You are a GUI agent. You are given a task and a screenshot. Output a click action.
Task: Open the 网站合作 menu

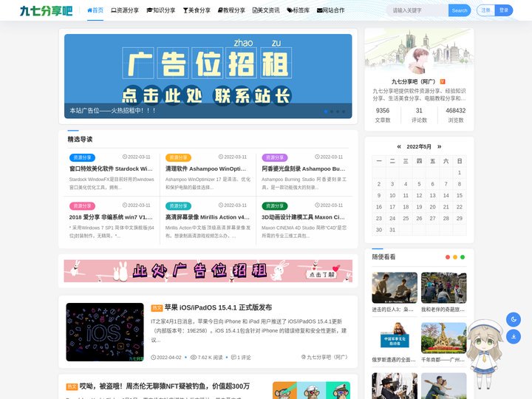[x=331, y=10]
